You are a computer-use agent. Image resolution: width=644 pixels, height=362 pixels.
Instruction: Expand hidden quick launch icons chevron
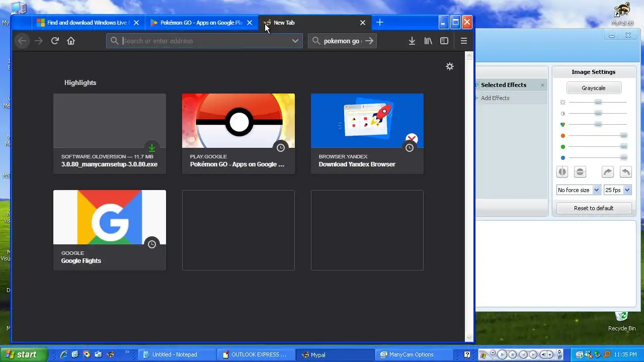click(x=127, y=352)
